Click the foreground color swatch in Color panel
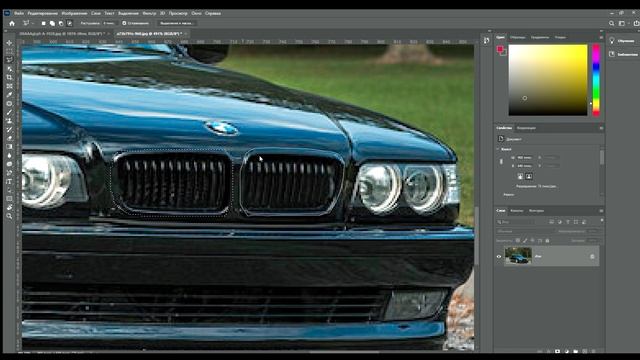Screen dimensions: 640x360 [500, 49]
